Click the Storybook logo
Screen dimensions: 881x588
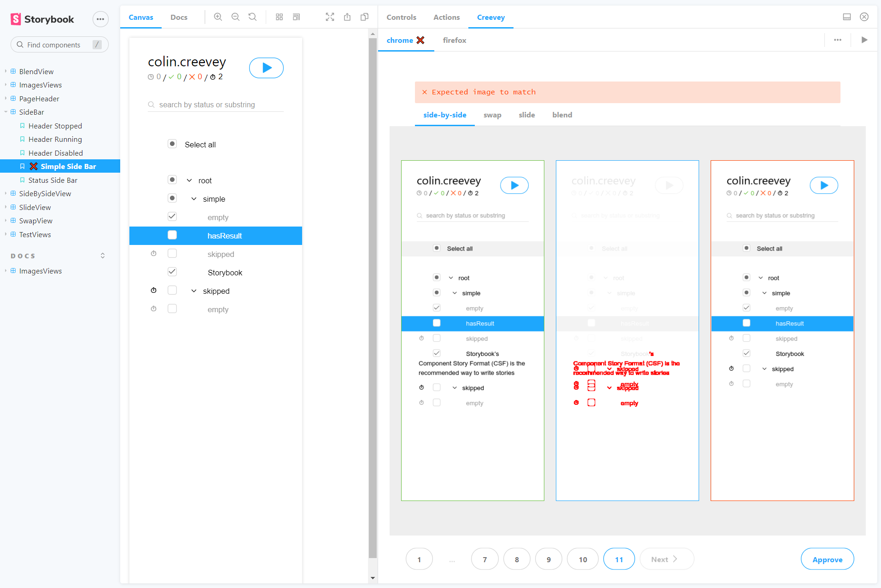42,19
